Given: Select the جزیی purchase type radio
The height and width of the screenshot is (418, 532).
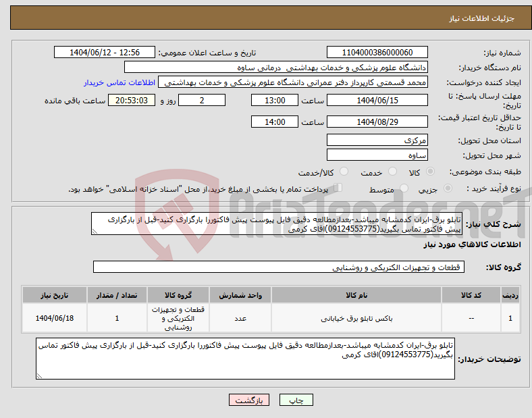Looking at the screenshot, I should tap(448, 188).
